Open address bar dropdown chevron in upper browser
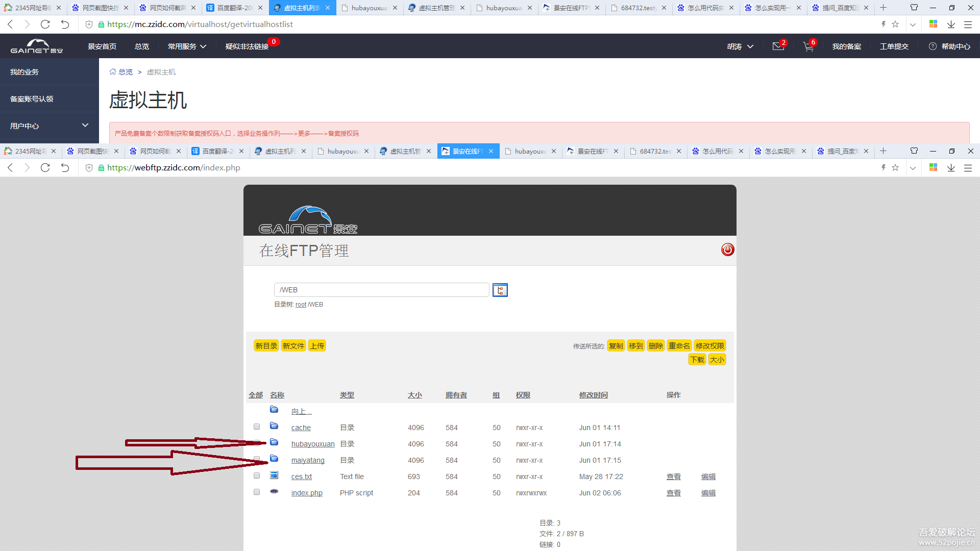The image size is (980, 551). pyautogui.click(x=913, y=24)
